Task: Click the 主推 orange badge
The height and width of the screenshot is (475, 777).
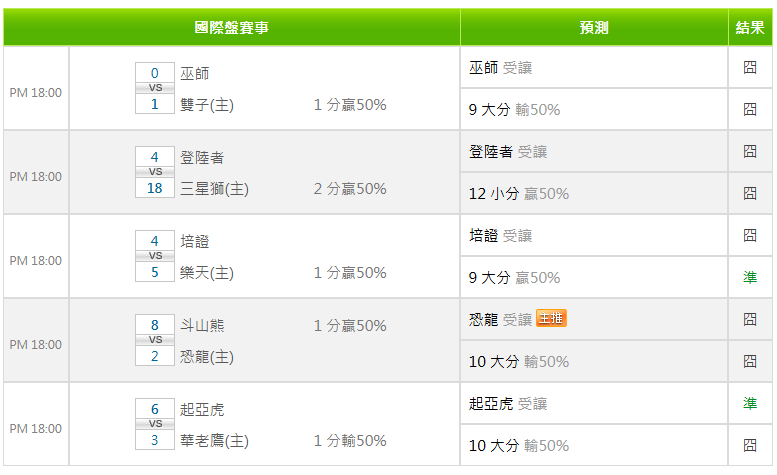Action: (551, 318)
